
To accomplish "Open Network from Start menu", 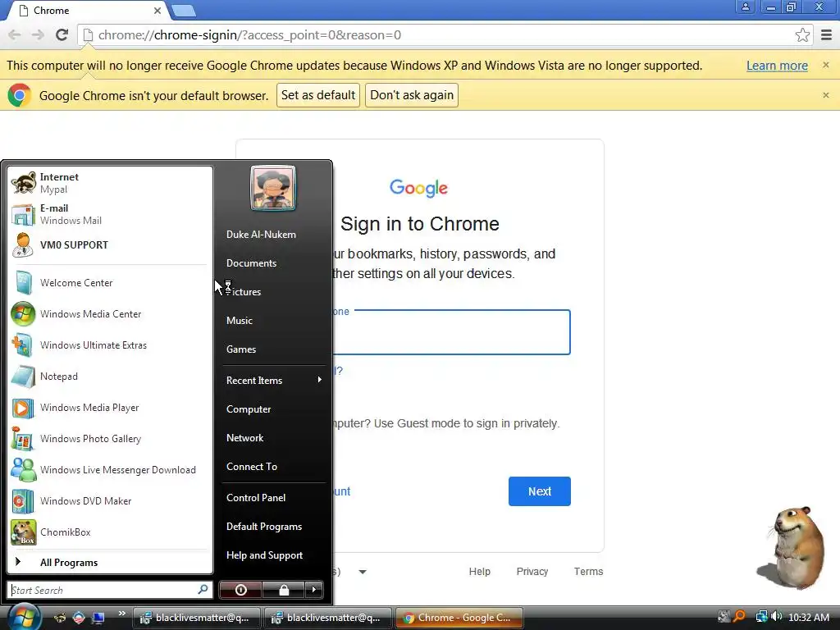I will [244, 438].
